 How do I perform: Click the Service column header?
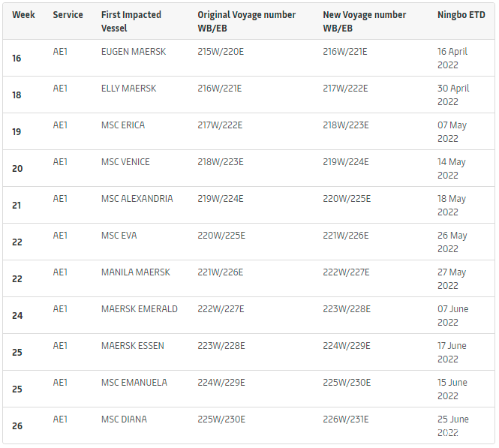pos(68,15)
